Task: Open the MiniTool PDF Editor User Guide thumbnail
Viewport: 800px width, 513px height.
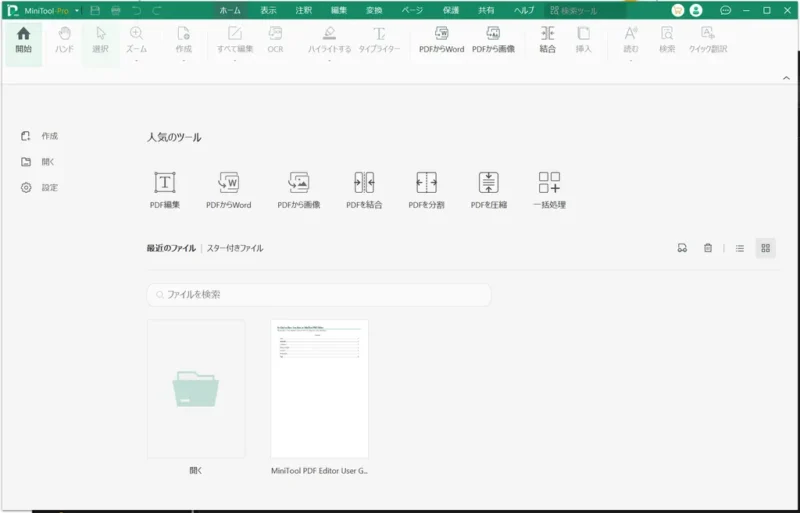Action: [319, 388]
